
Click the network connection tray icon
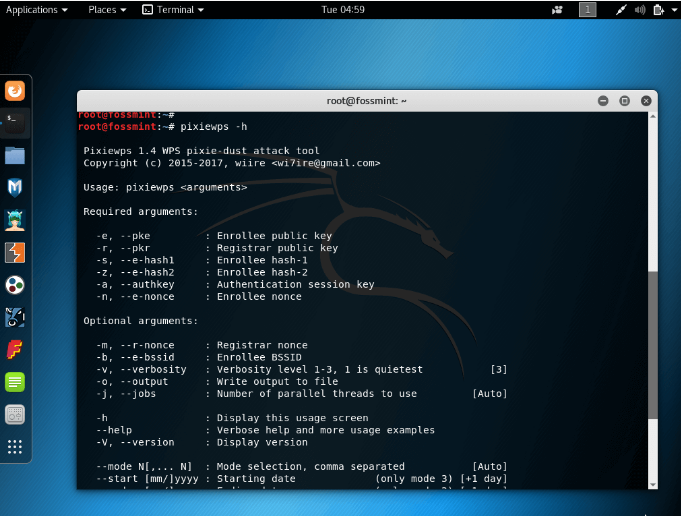click(x=621, y=10)
